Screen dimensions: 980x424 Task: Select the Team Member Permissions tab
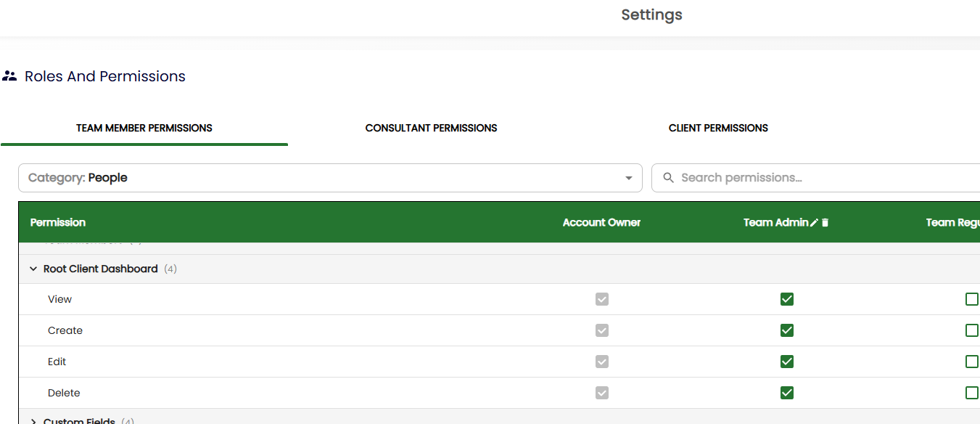pos(144,128)
